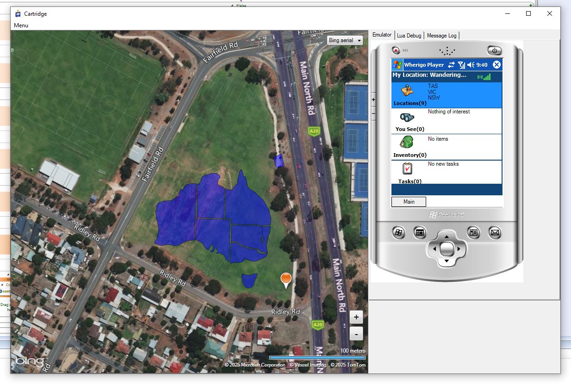Click the GPS signal strength indicator
The height and width of the screenshot is (392, 571).
[484, 77]
